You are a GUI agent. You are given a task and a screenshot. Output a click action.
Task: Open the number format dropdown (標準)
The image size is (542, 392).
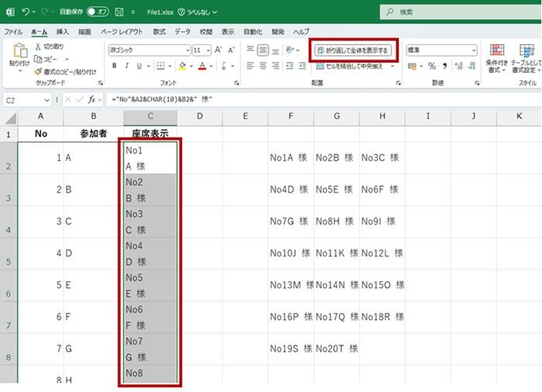[473, 50]
